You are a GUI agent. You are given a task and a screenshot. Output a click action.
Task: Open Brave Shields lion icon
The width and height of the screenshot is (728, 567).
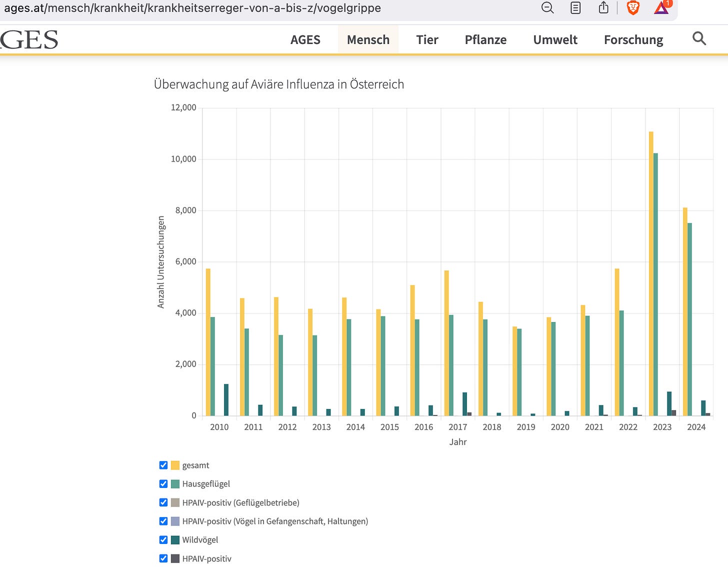coord(633,7)
